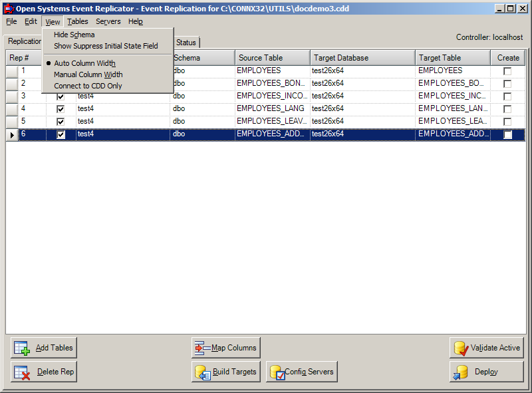Click the Add Tables green table icon
The width and height of the screenshot is (532, 393).
click(x=21, y=347)
